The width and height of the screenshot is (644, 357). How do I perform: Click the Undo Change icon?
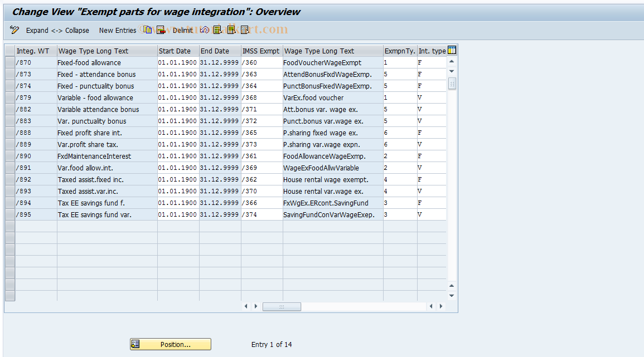coord(205,30)
